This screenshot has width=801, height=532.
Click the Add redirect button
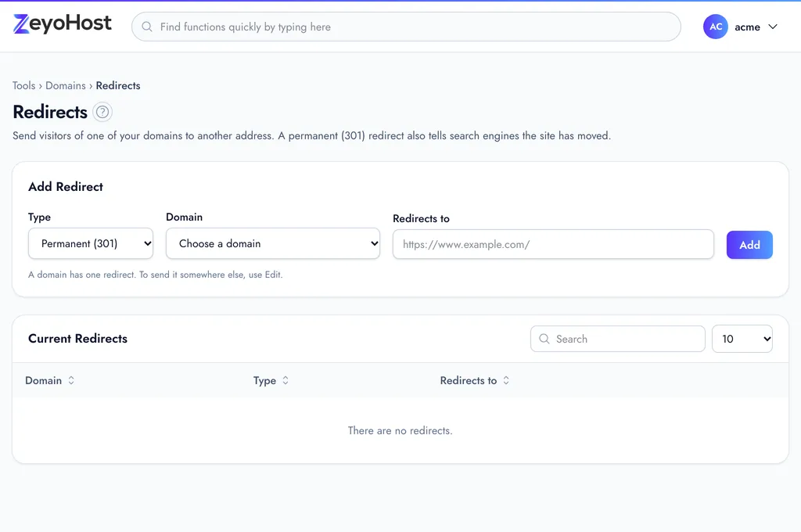749,245
